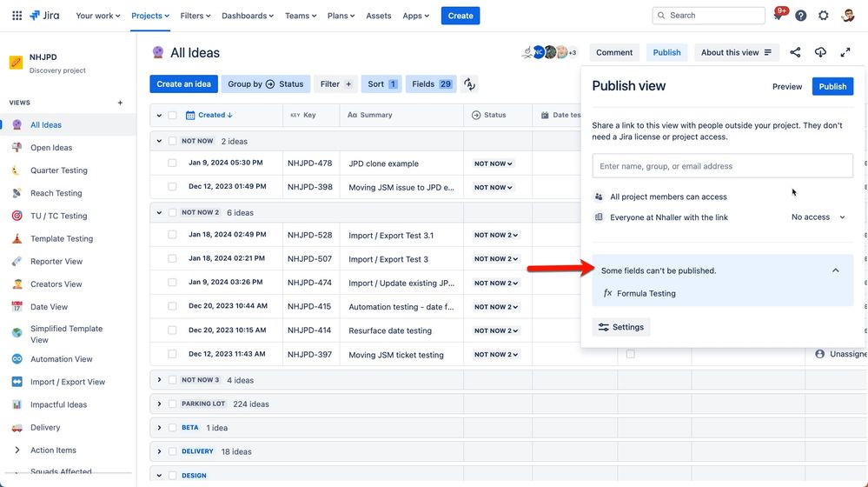The height and width of the screenshot is (487, 868).
Task: Open the notifications bell icon
Action: coord(779,15)
